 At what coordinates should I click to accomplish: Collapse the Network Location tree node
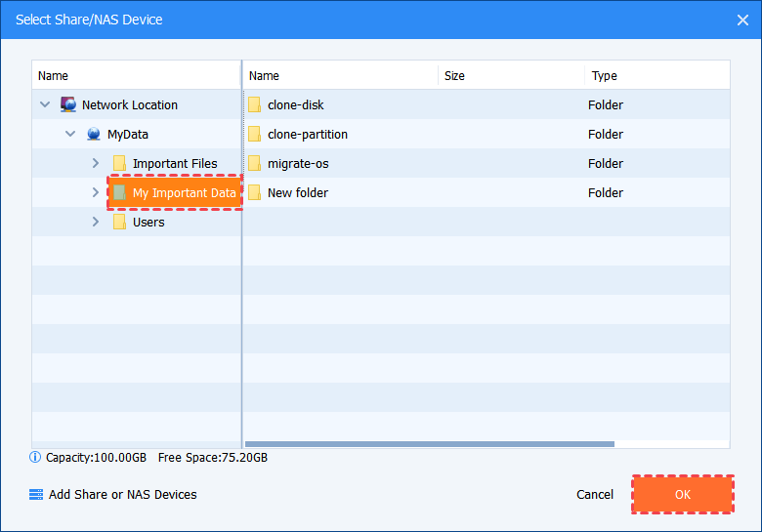(45, 104)
